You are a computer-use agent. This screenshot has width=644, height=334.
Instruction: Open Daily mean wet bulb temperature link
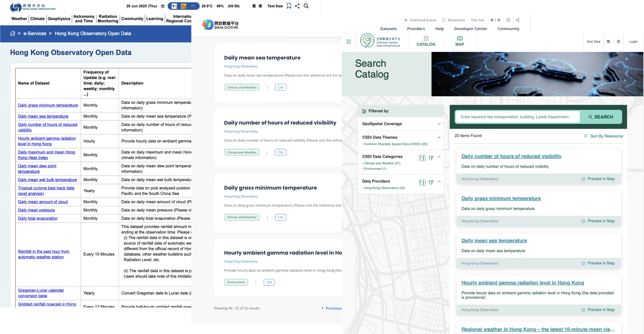(47, 180)
